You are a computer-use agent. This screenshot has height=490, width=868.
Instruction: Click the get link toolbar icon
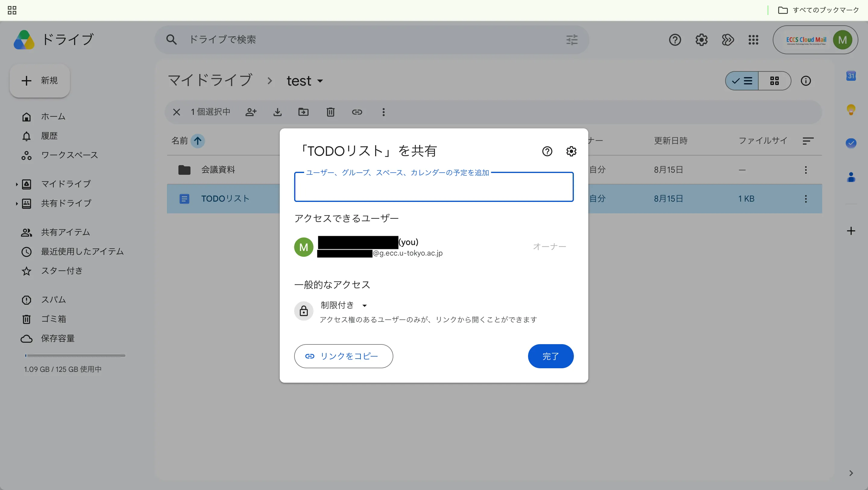coord(357,112)
